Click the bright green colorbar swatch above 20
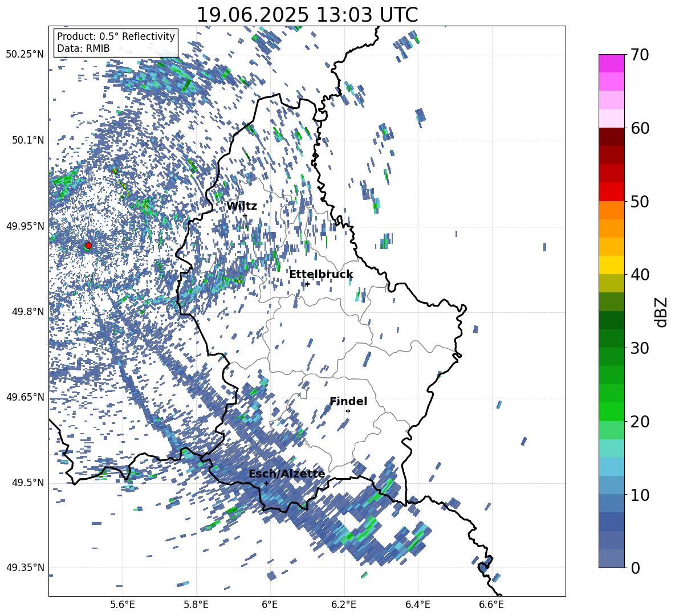The height and width of the screenshot is (616, 675). coord(611,411)
